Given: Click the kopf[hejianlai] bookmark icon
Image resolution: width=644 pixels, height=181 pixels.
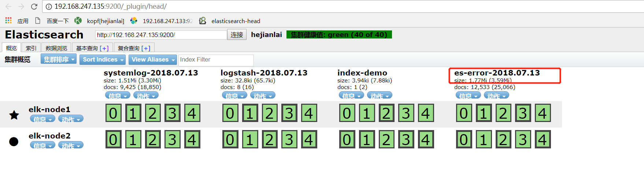Looking at the screenshot, I should pos(78,21).
